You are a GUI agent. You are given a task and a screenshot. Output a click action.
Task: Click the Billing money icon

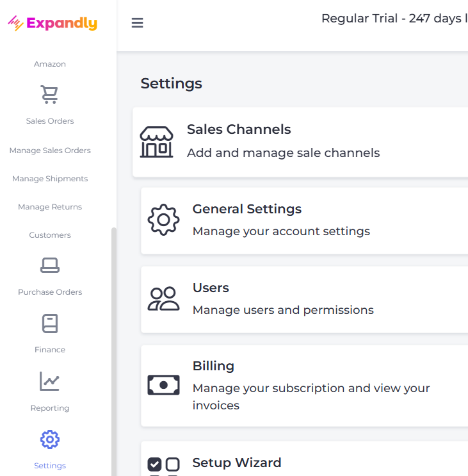point(163,384)
